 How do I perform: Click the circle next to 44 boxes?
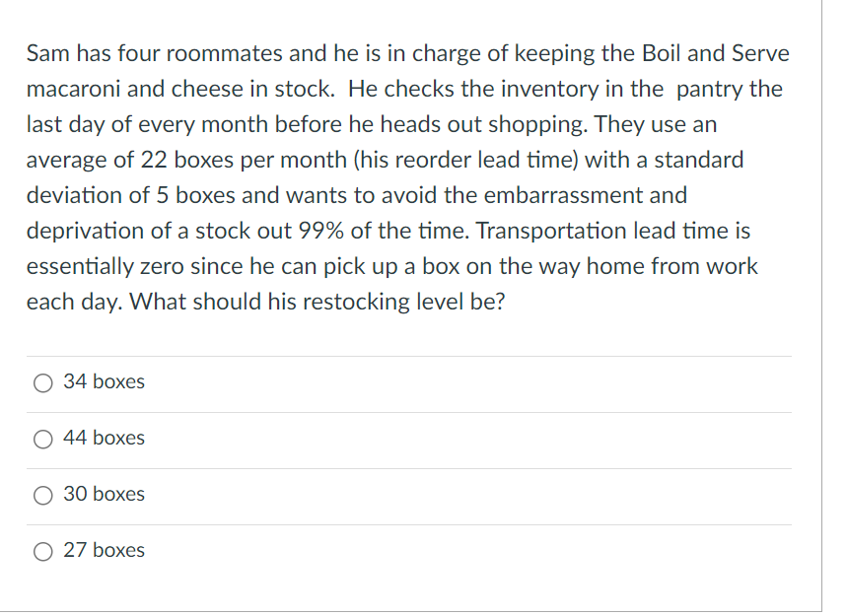point(42,439)
